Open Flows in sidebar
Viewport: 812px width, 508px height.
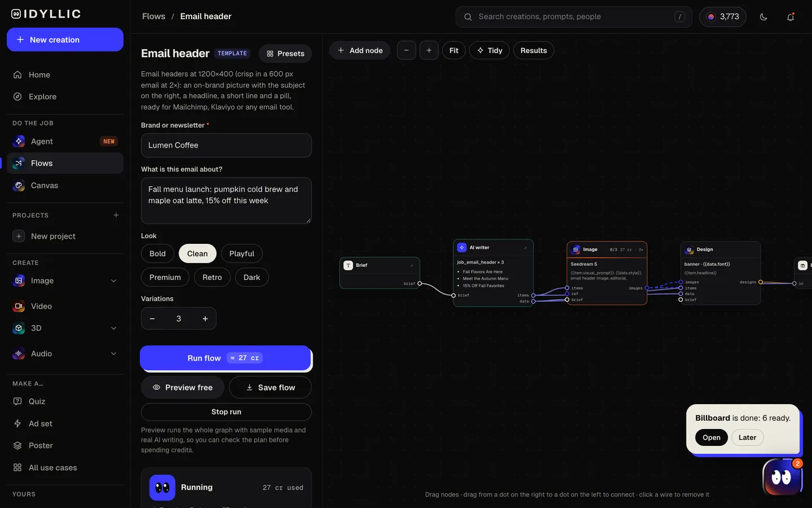65,163
